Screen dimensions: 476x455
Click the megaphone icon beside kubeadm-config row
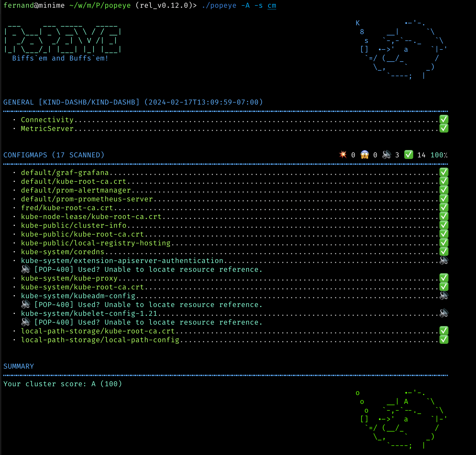coord(444,296)
